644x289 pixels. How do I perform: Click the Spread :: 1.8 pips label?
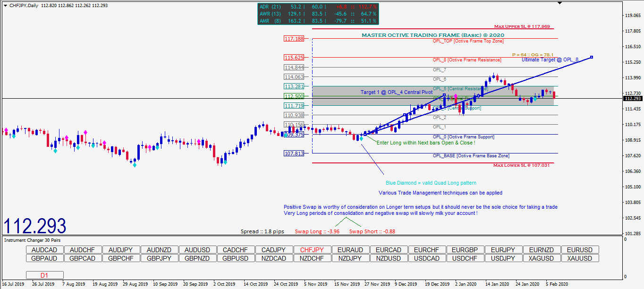[262, 231]
